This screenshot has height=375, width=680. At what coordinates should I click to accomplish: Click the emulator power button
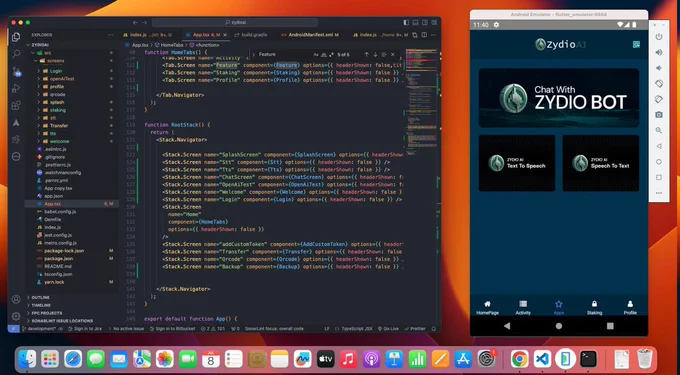pyautogui.click(x=659, y=37)
